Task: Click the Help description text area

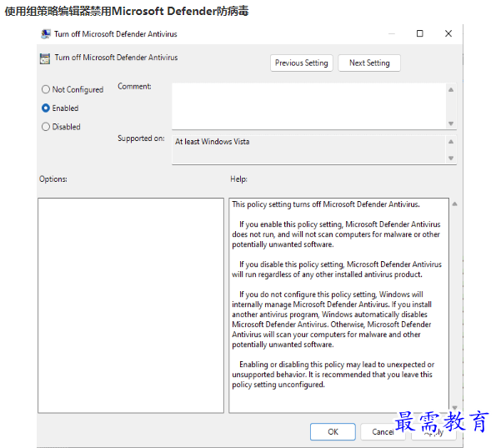Action: click(338, 305)
